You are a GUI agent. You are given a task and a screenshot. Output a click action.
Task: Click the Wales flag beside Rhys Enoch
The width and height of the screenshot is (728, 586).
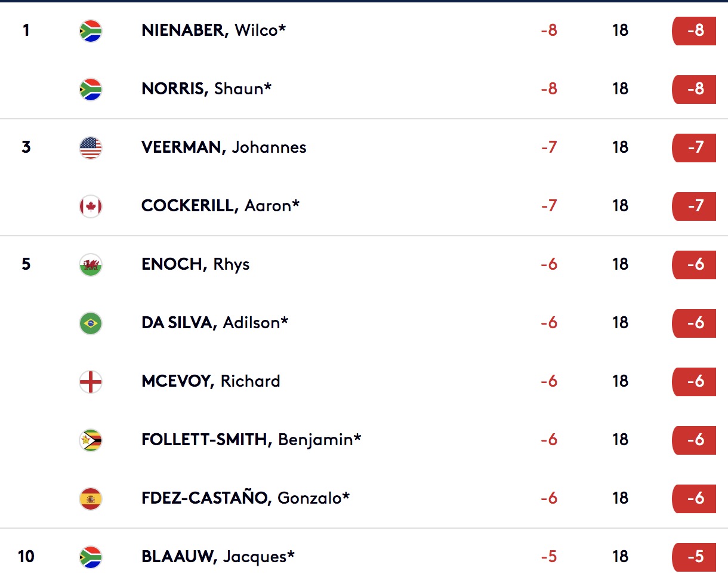pos(91,264)
